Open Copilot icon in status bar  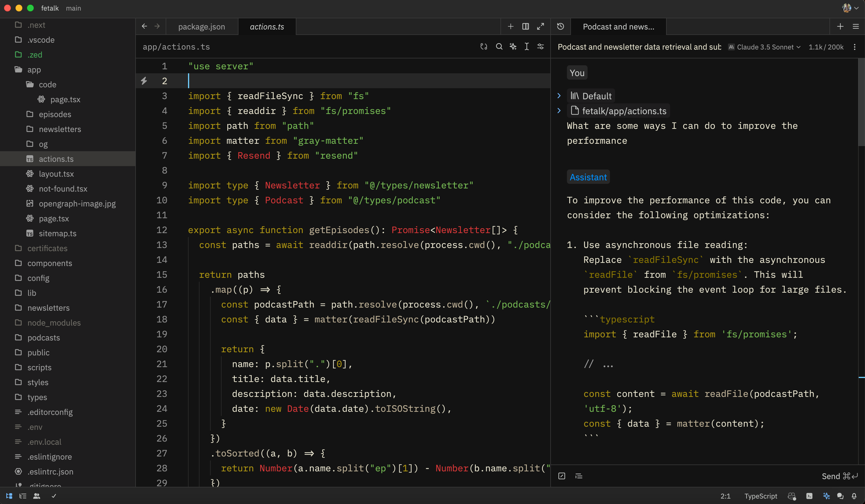792,496
